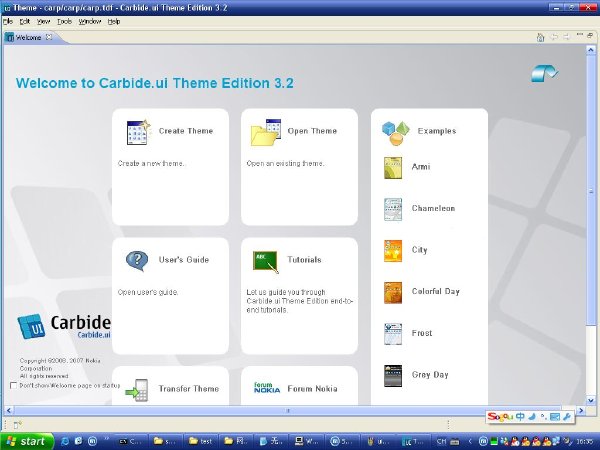The height and width of the screenshot is (450, 600).
Task: Click the Open Theme link text
Action: point(312,131)
